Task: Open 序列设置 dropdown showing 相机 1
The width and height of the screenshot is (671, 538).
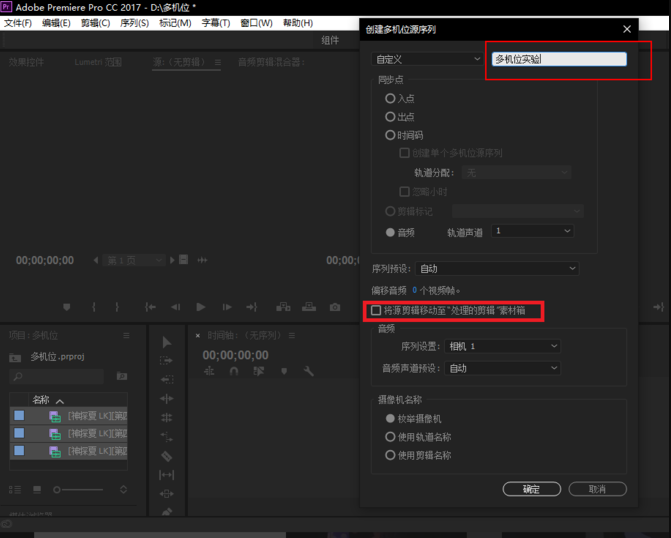Action: (502, 346)
